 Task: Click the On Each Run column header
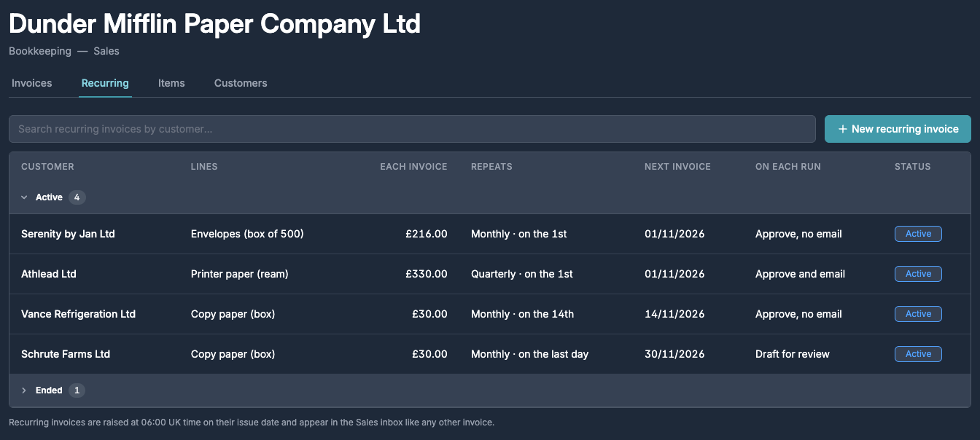(x=788, y=167)
